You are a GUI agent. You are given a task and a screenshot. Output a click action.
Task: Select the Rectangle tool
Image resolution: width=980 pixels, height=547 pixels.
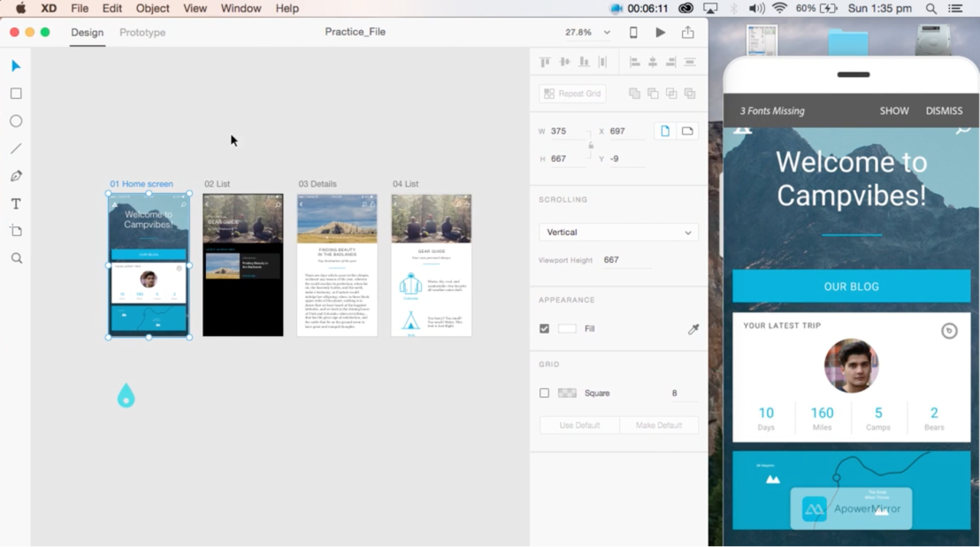coord(16,93)
